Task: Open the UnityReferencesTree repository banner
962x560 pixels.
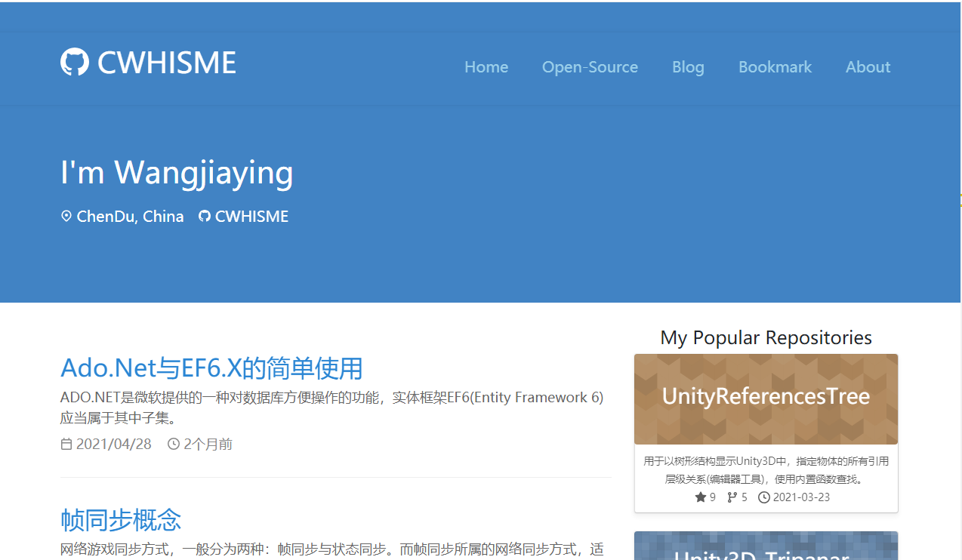Action: click(x=766, y=398)
